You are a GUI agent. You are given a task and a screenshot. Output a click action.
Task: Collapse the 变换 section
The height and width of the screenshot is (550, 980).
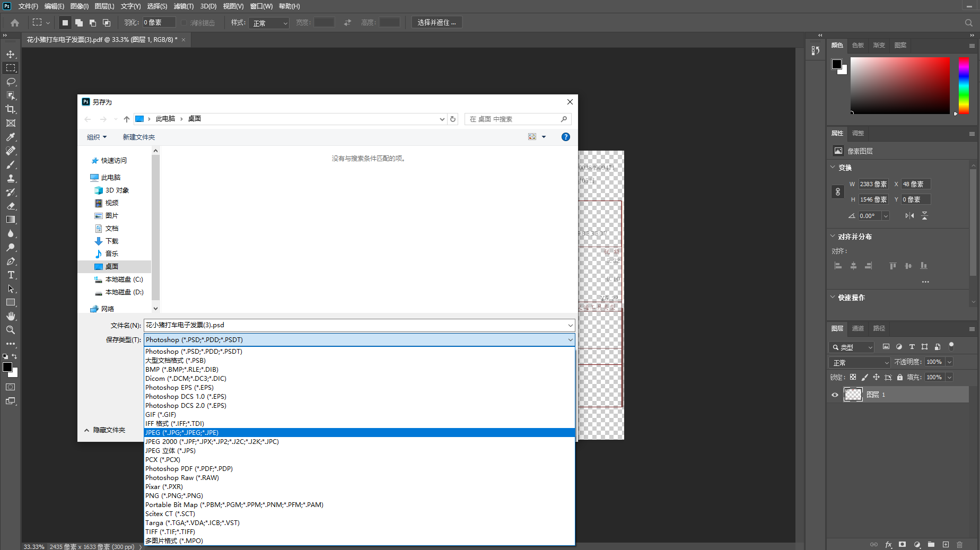tap(833, 167)
